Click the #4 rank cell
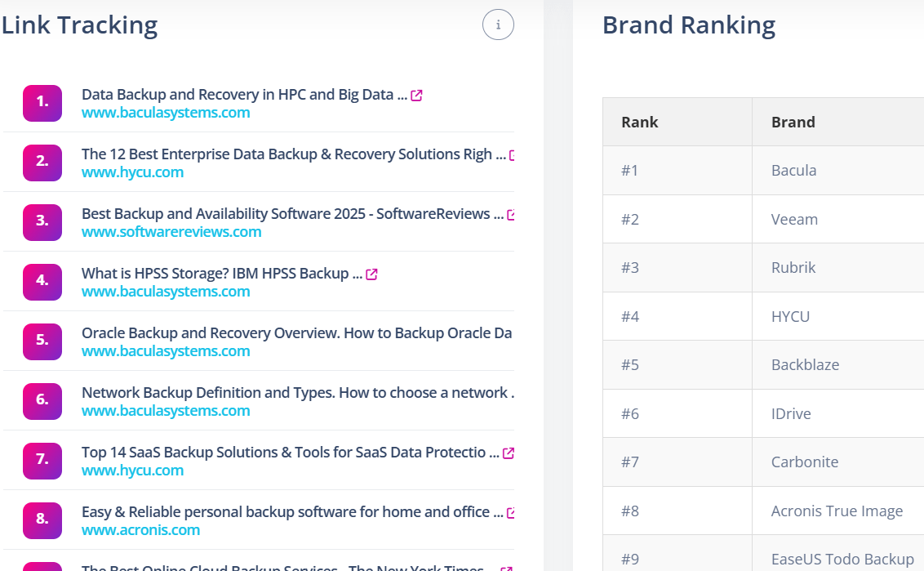The height and width of the screenshot is (571, 924). click(677, 317)
